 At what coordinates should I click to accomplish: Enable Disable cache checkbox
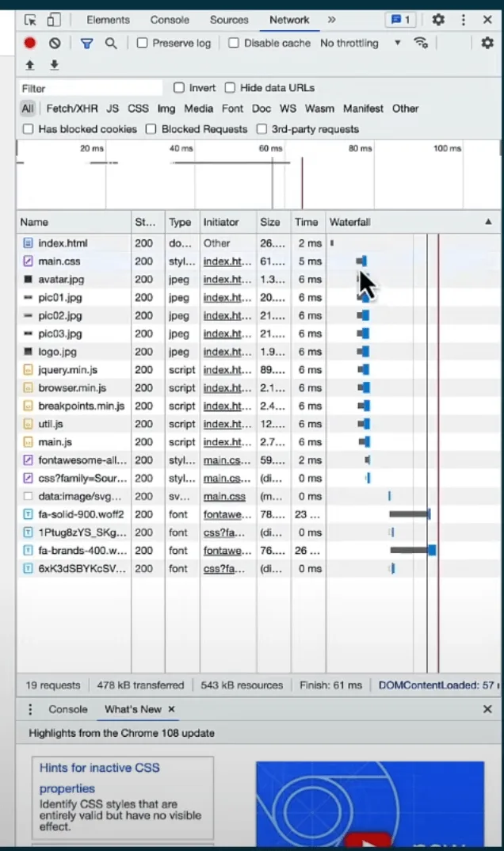coord(233,43)
